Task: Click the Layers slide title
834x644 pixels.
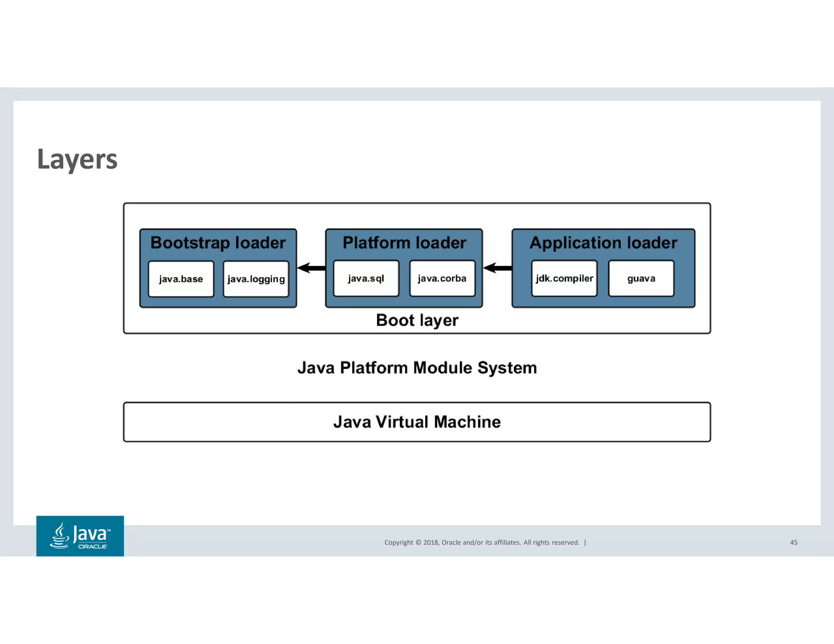Action: click(77, 159)
